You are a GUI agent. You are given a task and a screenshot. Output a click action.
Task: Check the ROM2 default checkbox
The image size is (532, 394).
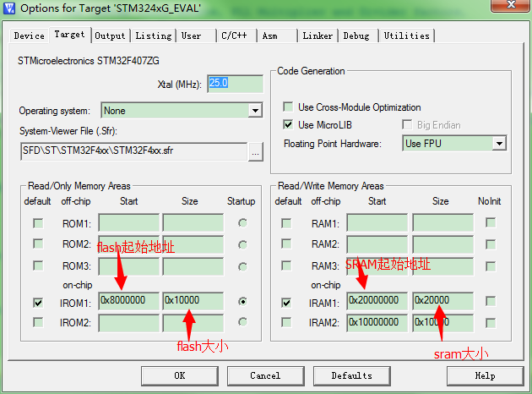coord(38,244)
